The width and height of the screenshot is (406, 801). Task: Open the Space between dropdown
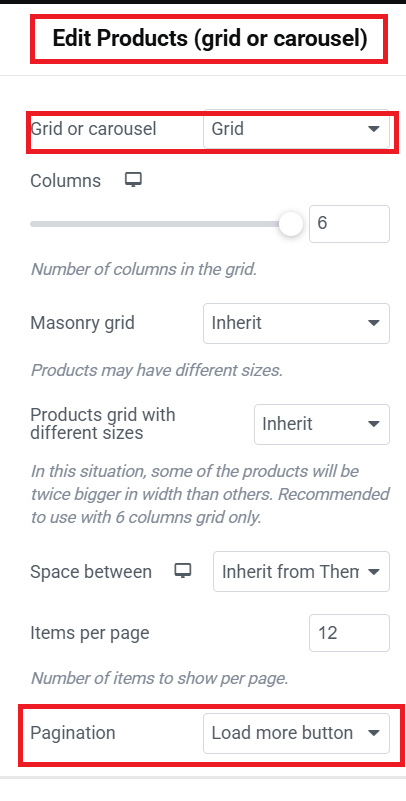click(301, 571)
